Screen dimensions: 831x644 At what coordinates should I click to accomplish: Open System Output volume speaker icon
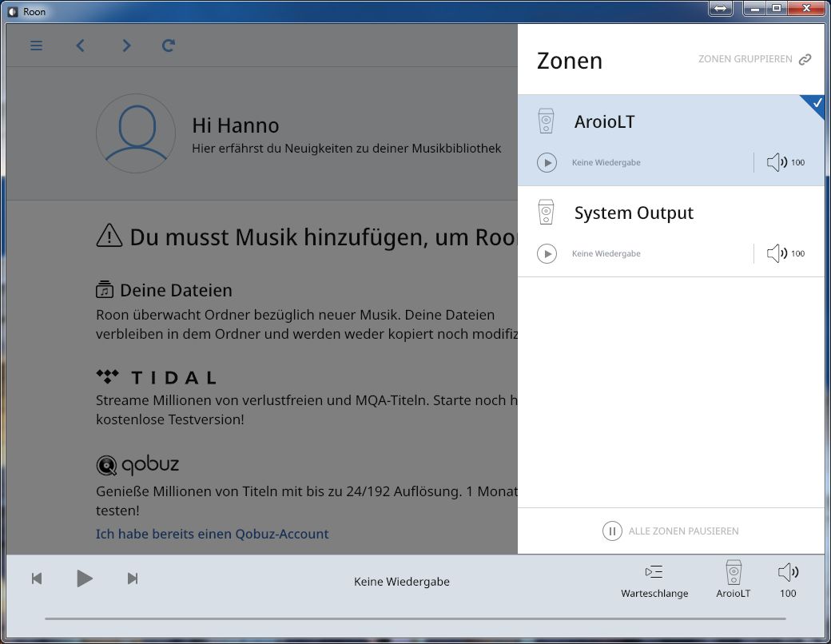pos(777,253)
